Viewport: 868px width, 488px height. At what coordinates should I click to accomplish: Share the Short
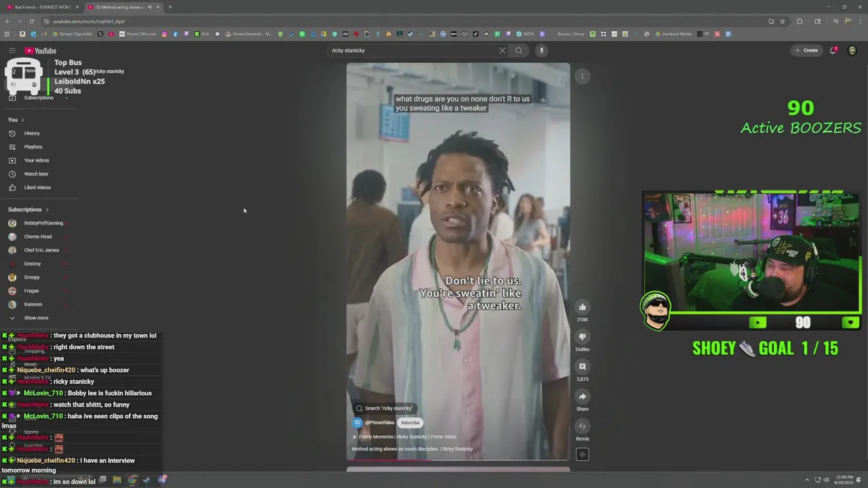[x=582, y=396]
